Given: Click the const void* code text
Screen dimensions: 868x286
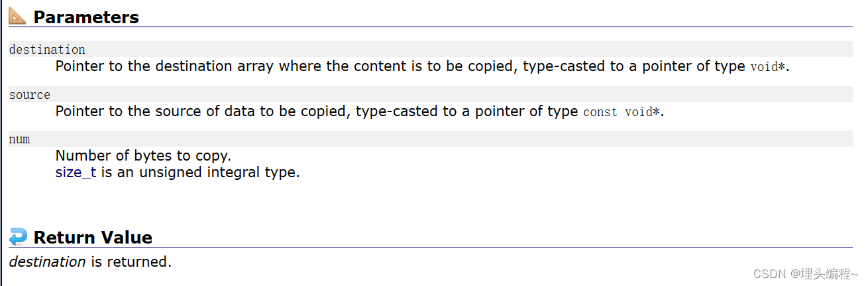Looking at the screenshot, I should click(622, 112).
